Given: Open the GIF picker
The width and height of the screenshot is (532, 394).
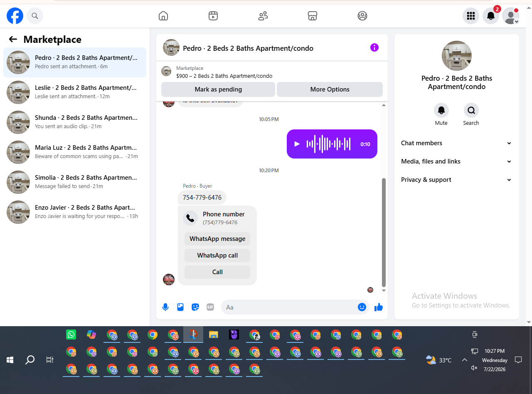Looking at the screenshot, I should pyautogui.click(x=210, y=307).
